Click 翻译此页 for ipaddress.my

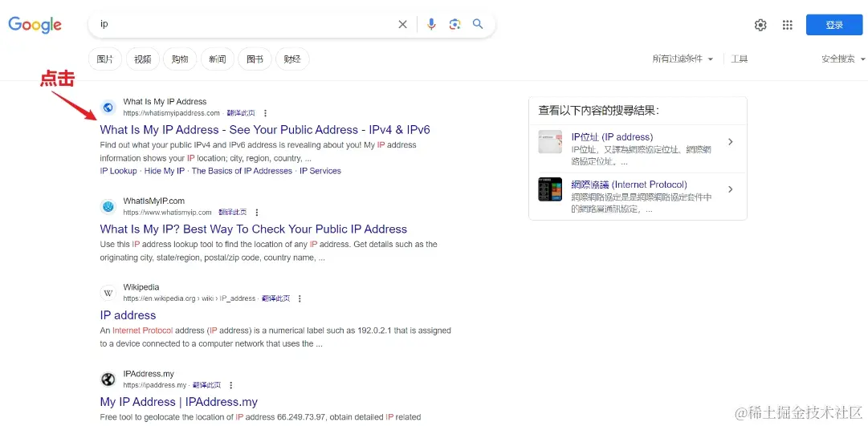click(x=207, y=385)
